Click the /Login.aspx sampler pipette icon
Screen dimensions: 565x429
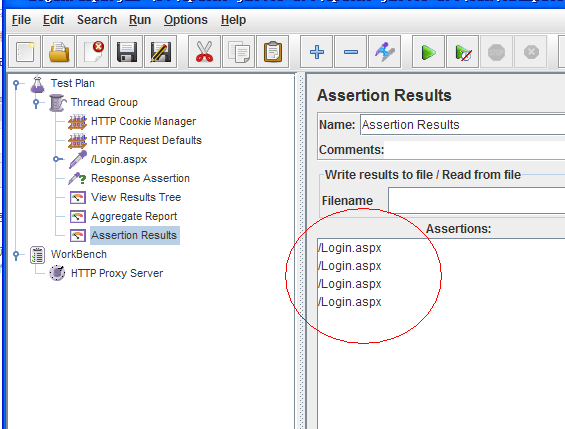tap(77, 160)
